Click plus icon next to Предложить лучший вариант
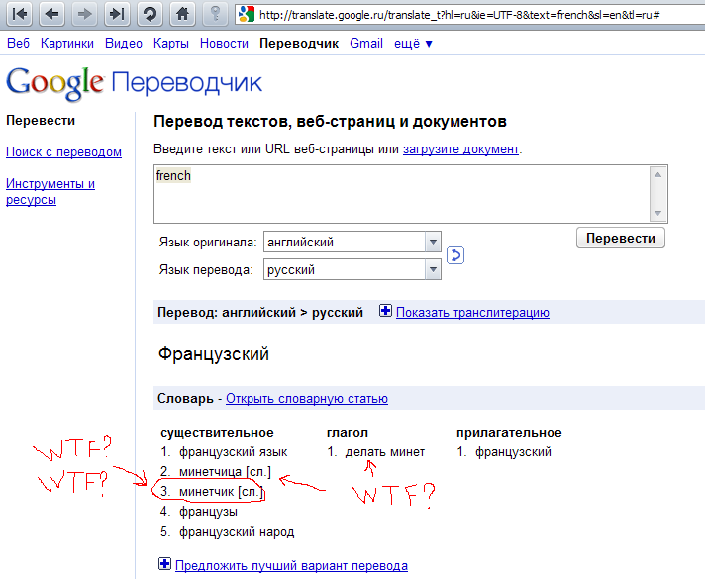Image resolution: width=705 pixels, height=588 pixels. 164,563
